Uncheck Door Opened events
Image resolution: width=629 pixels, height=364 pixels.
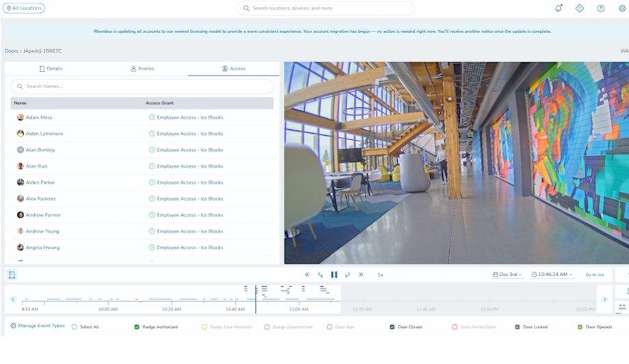point(580,326)
